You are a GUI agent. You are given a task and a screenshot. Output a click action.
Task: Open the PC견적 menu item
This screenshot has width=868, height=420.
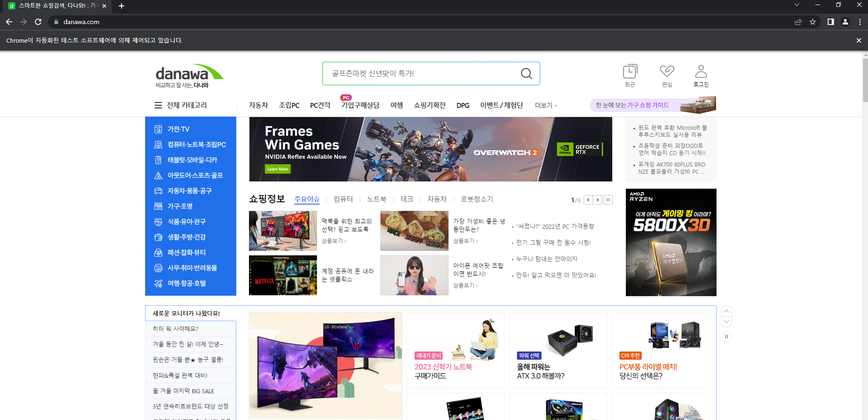320,105
